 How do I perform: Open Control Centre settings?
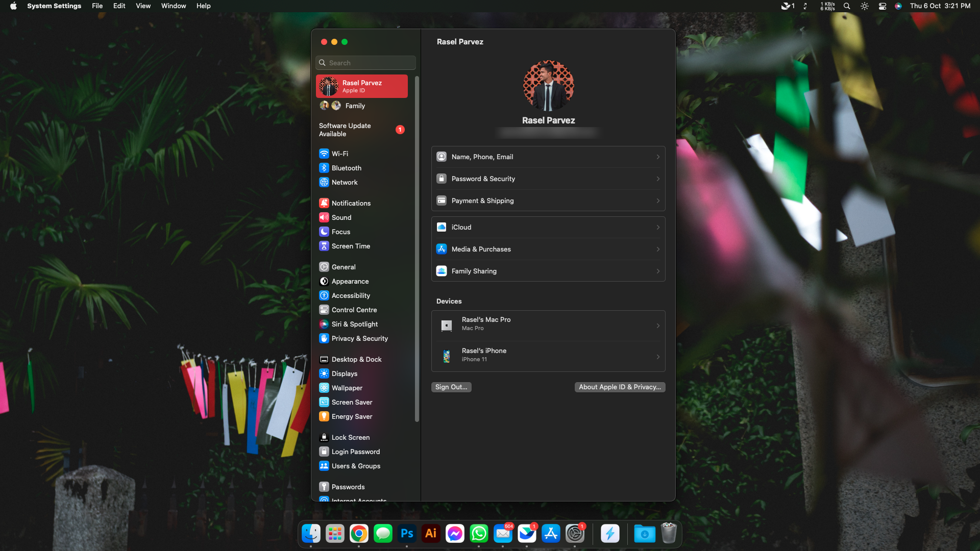(x=361, y=310)
